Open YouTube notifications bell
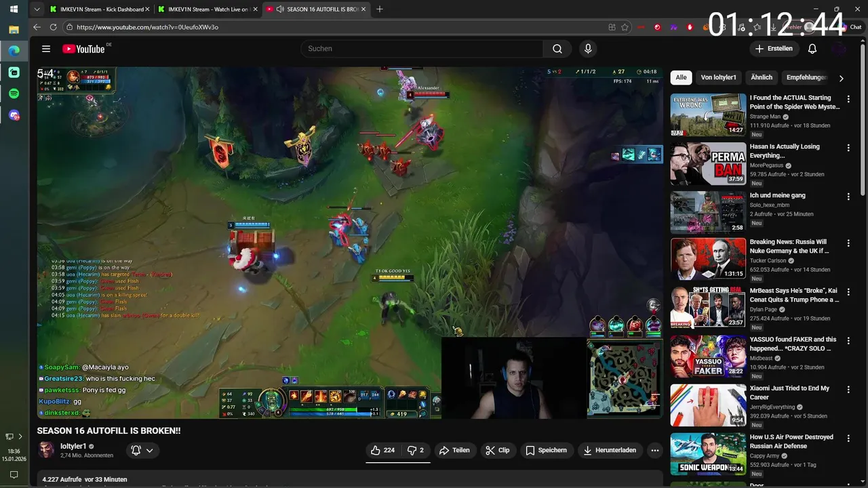Screen dimensions: 868x488 coord(812,49)
